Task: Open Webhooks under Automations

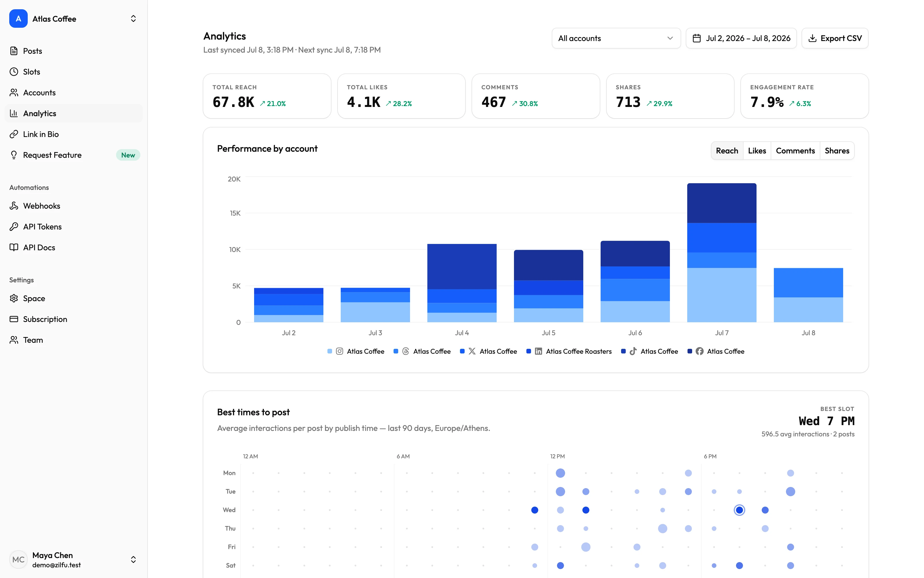Action: 74,206
